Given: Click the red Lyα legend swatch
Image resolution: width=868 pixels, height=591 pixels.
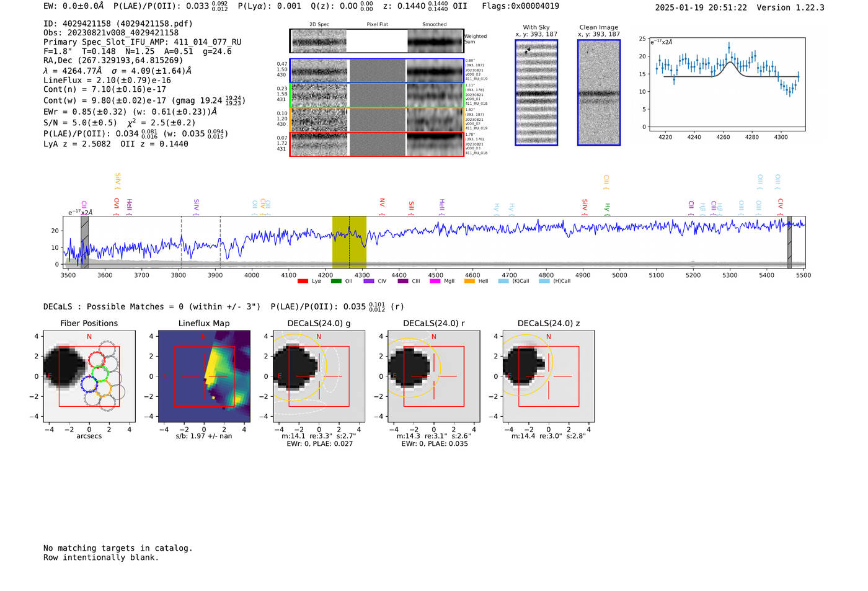Looking at the screenshot, I should click(303, 282).
